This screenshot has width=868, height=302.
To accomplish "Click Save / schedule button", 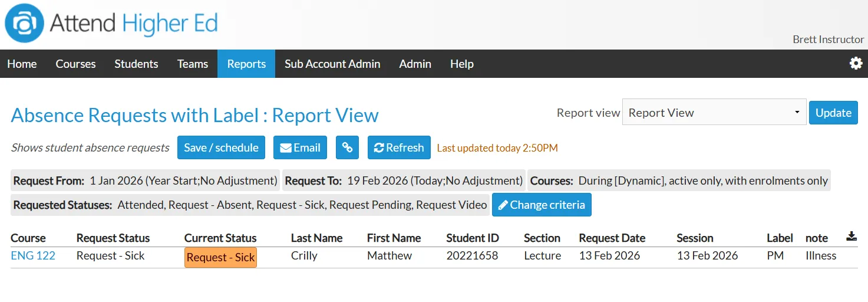I will pyautogui.click(x=221, y=147).
